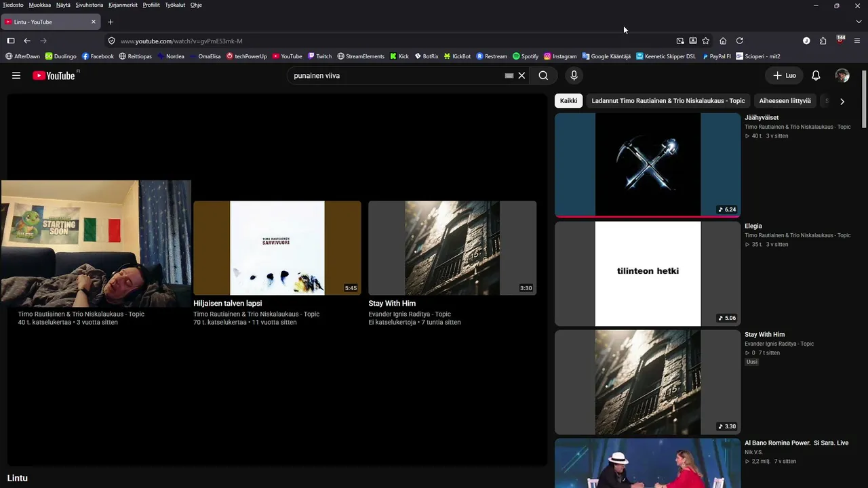Reload the page with the browser refresh icon
This screenshot has height=488, width=868.
click(740, 41)
